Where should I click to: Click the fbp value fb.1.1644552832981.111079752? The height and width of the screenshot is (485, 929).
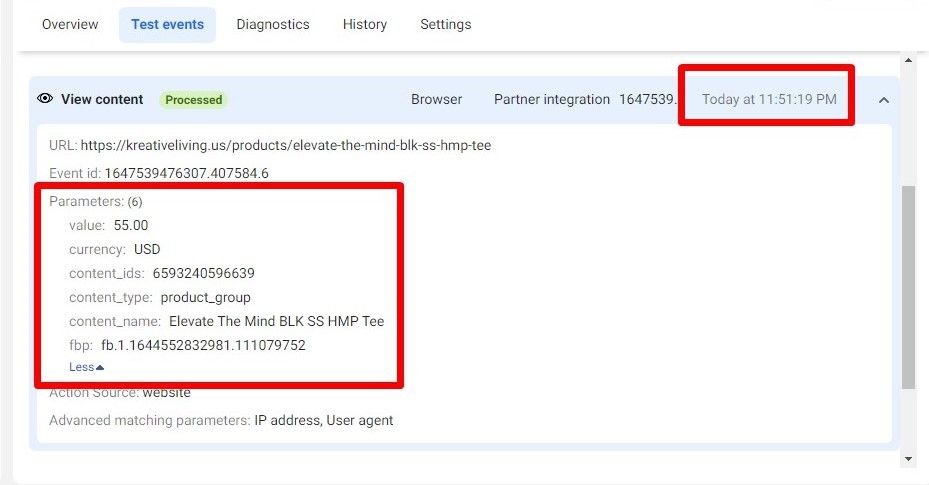tap(203, 345)
